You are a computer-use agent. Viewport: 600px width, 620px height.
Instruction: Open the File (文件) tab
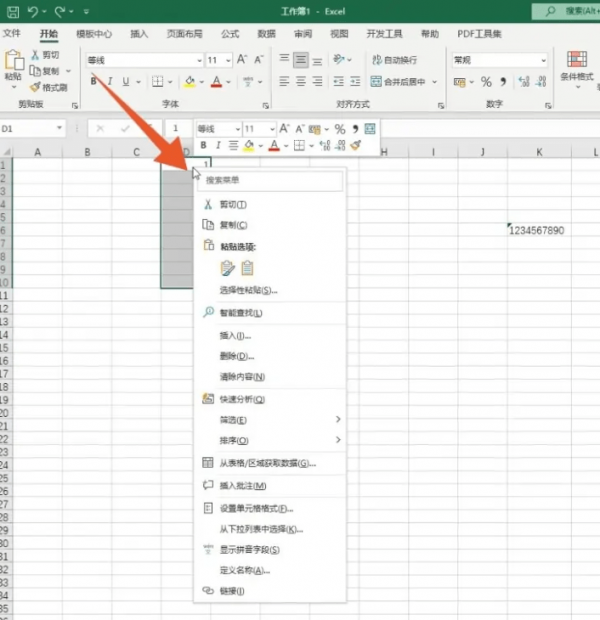click(11, 34)
